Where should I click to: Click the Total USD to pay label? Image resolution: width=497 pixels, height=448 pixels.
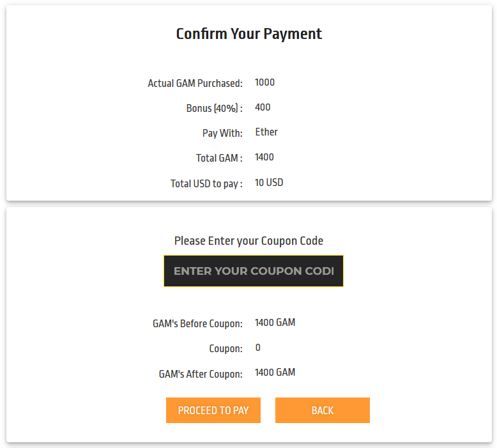[x=206, y=183]
